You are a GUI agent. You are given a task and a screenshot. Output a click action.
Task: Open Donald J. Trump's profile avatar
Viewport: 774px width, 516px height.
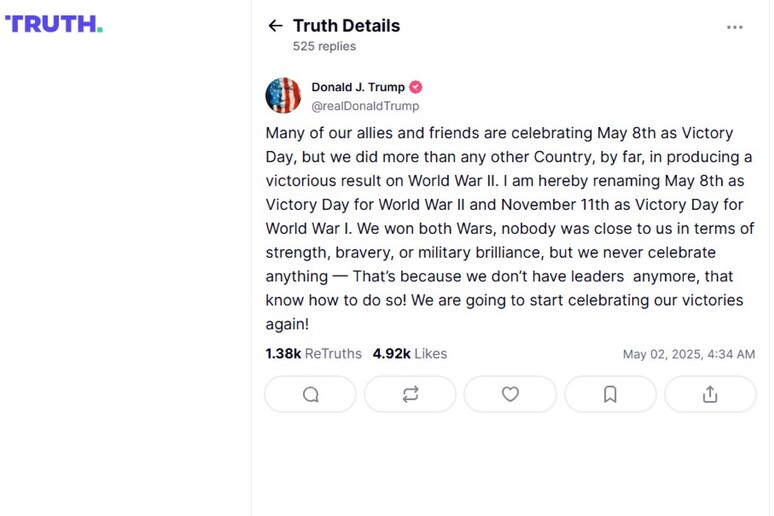point(283,96)
